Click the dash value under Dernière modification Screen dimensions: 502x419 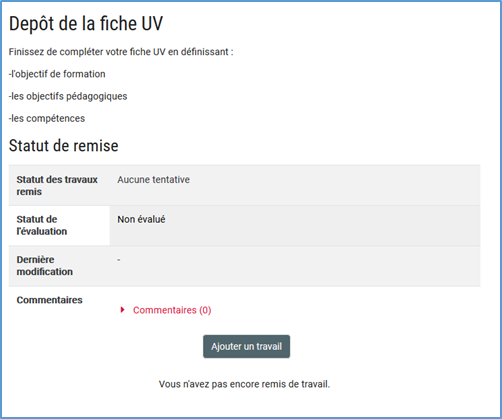pyautogui.click(x=119, y=260)
